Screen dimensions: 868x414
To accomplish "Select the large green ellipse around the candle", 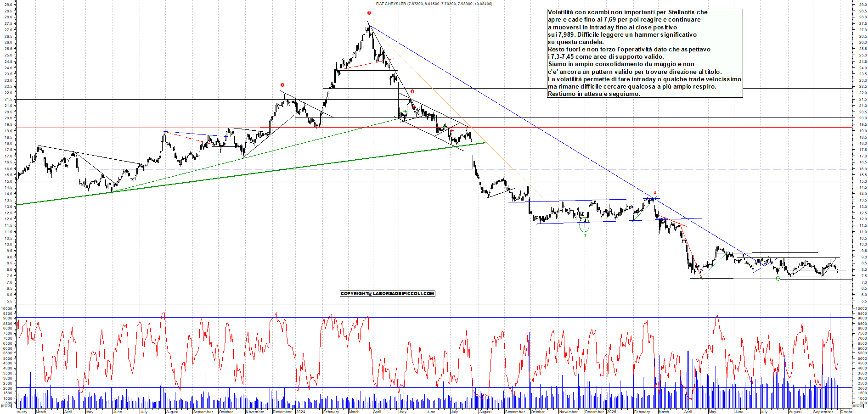I will click(x=584, y=225).
